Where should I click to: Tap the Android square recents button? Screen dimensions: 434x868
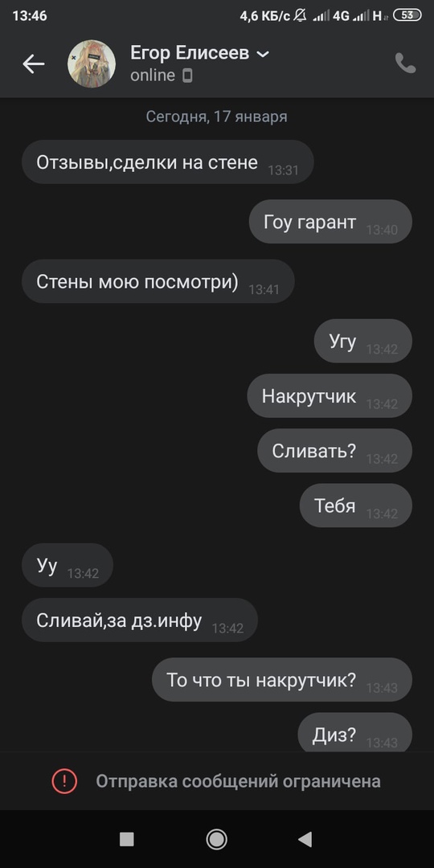point(127,839)
